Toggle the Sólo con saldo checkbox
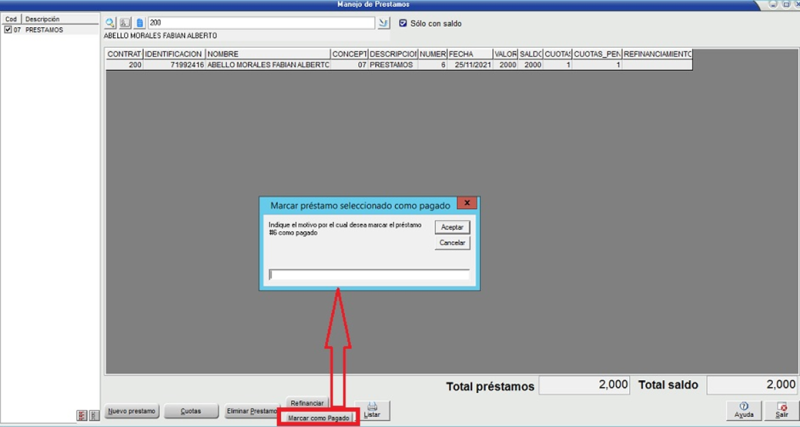 click(x=403, y=23)
